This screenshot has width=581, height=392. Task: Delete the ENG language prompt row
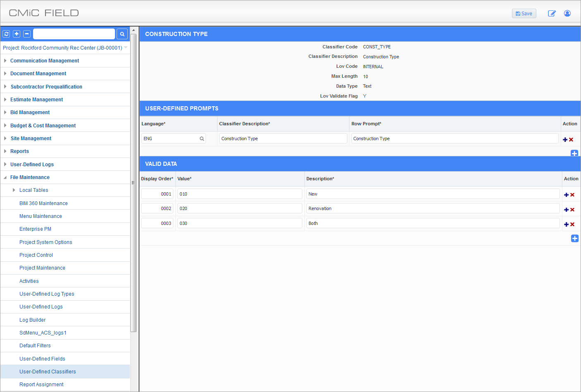[x=571, y=140]
